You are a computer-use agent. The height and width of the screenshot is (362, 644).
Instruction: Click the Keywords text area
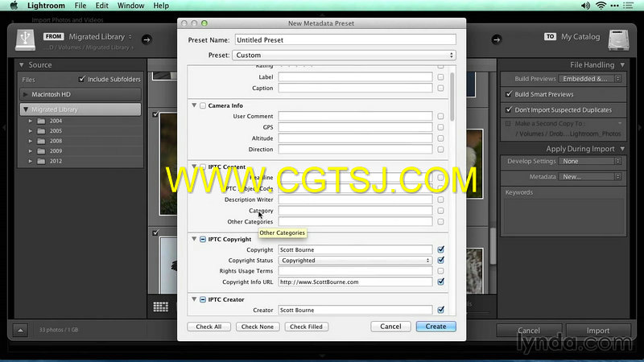[x=563, y=216]
